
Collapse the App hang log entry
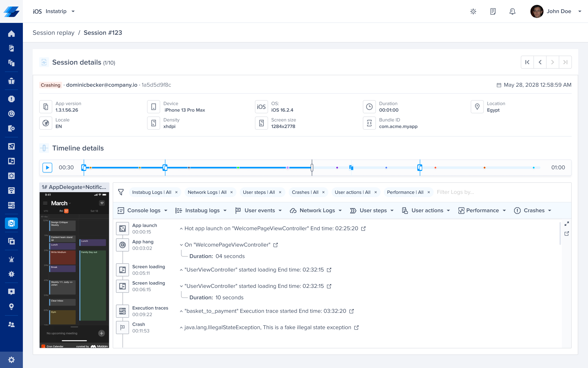(181, 245)
